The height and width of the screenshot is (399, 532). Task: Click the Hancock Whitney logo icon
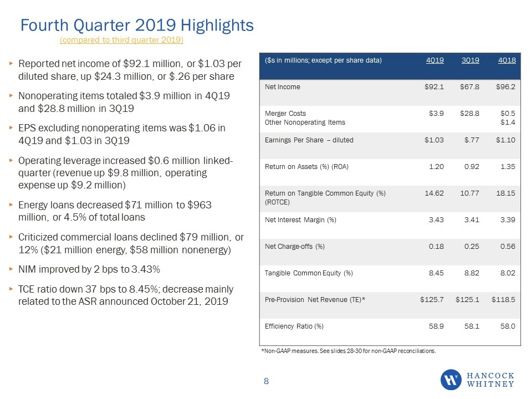[451, 380]
